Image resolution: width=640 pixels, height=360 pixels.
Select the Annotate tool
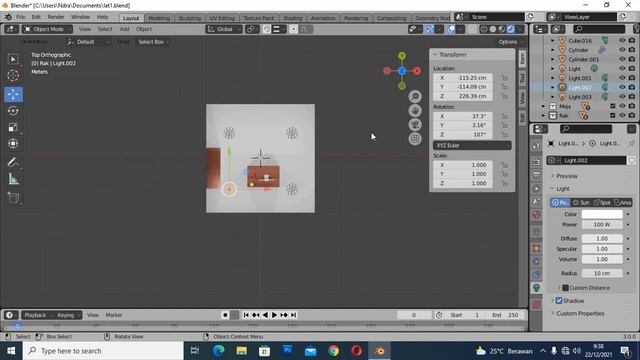(x=13, y=162)
